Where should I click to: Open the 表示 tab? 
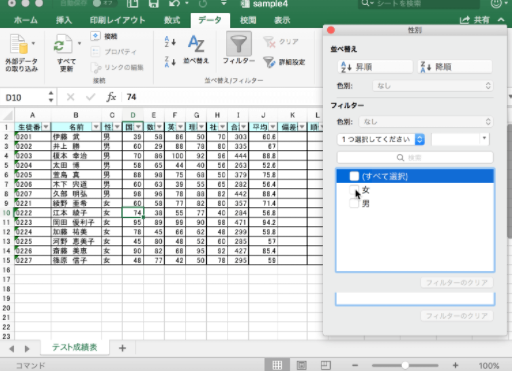(x=282, y=20)
